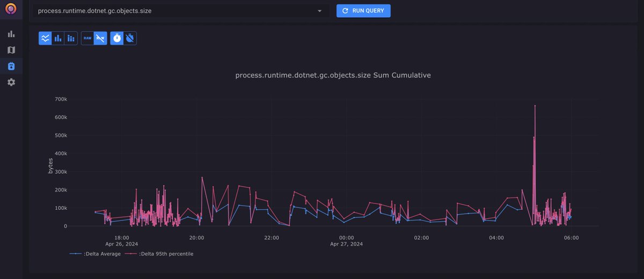Switch chart to stacked bar view
Screen dimensions: 644x279
tap(71, 38)
